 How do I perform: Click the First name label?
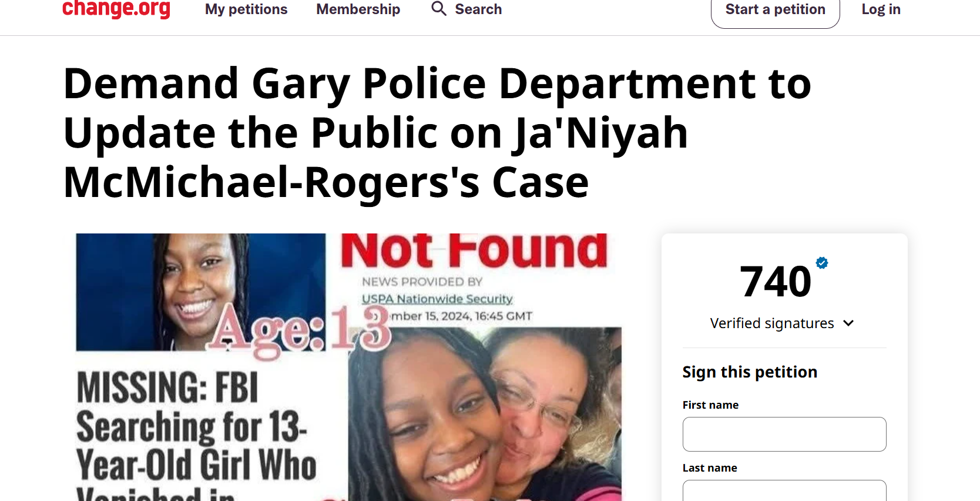pyautogui.click(x=710, y=405)
